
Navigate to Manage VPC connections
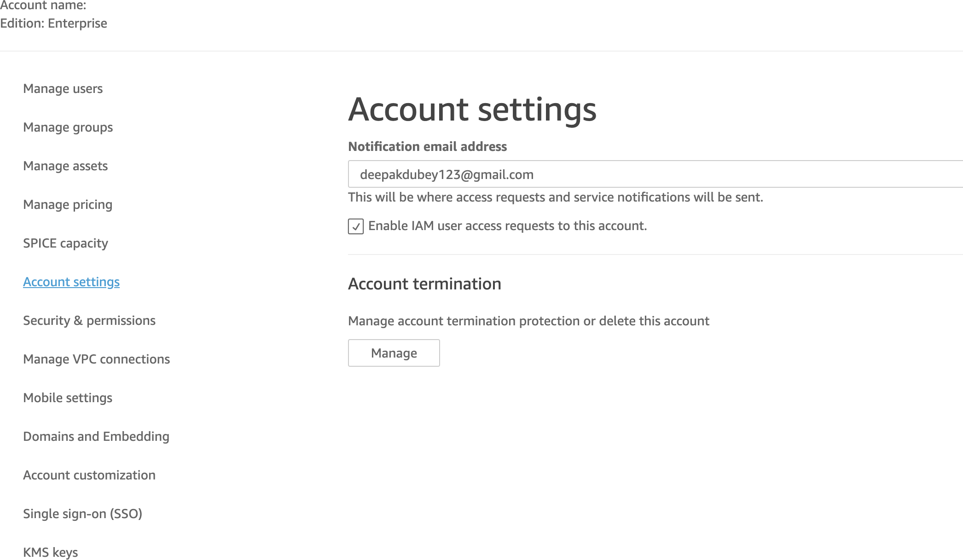96,359
